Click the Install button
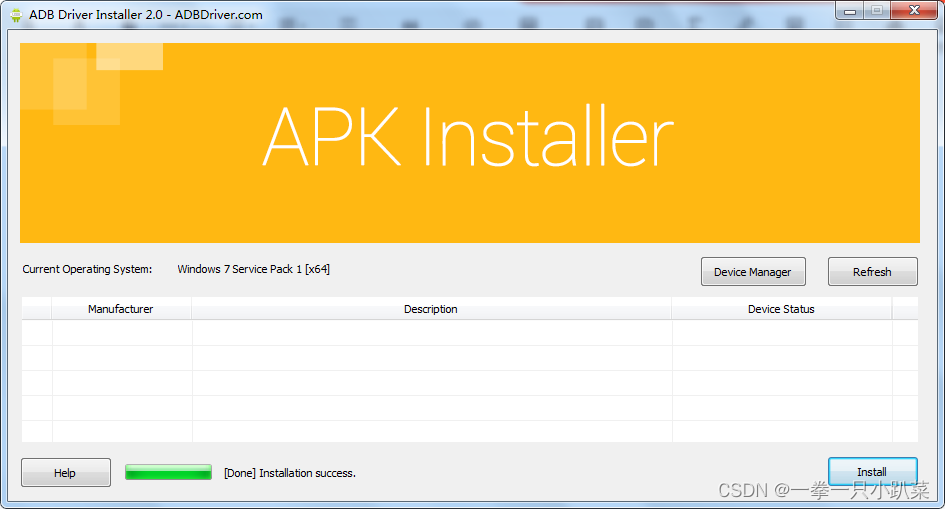Viewport: 945px width, 509px height. pos(872,472)
